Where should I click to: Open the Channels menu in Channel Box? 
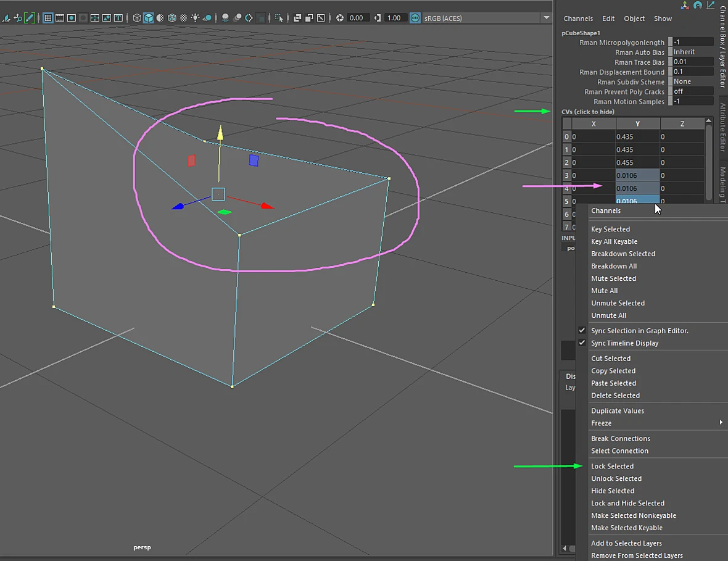(578, 19)
